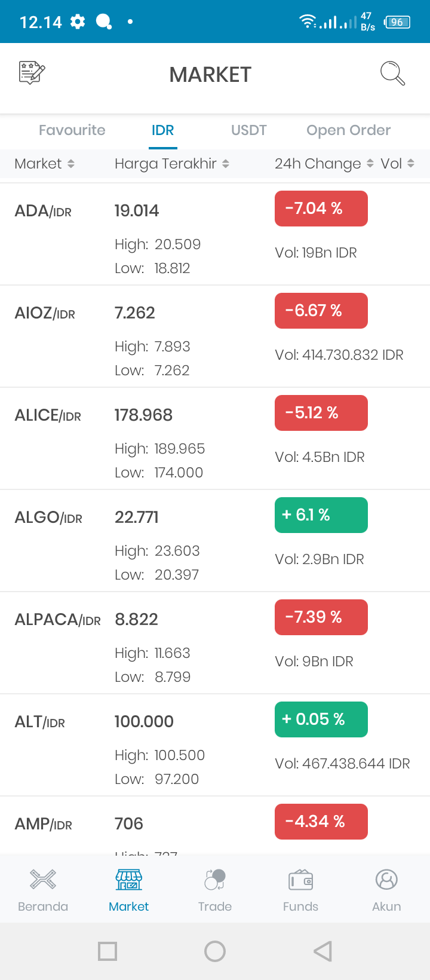
Task: Open the notes/edit icon at top left
Action: [x=32, y=73]
